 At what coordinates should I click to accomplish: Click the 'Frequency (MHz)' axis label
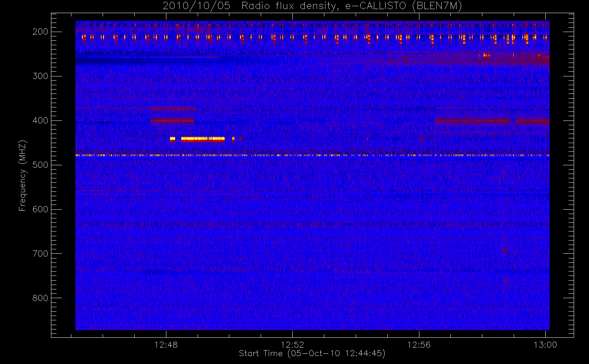[x=23, y=175]
